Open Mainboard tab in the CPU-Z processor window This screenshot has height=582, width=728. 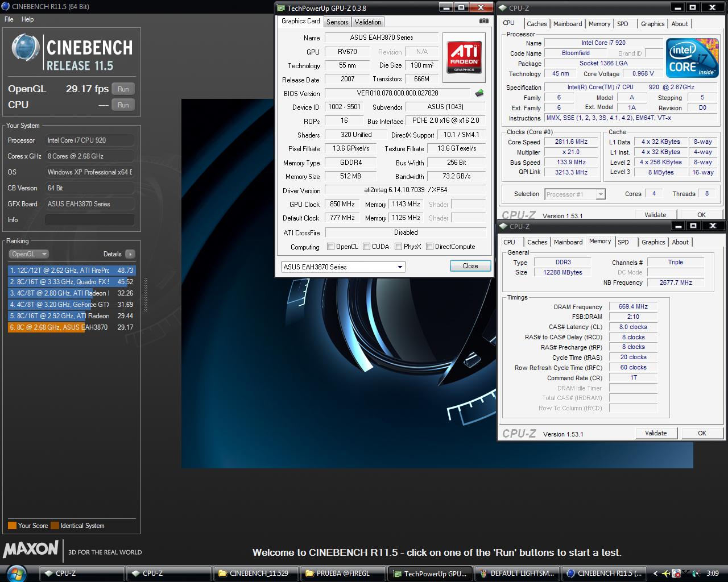(568, 24)
